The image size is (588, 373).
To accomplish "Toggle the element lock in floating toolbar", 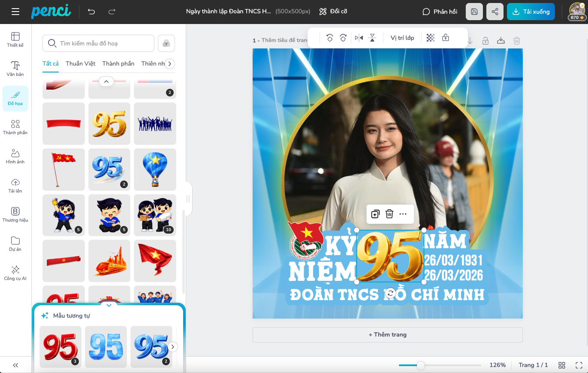I will pyautogui.click(x=446, y=38).
